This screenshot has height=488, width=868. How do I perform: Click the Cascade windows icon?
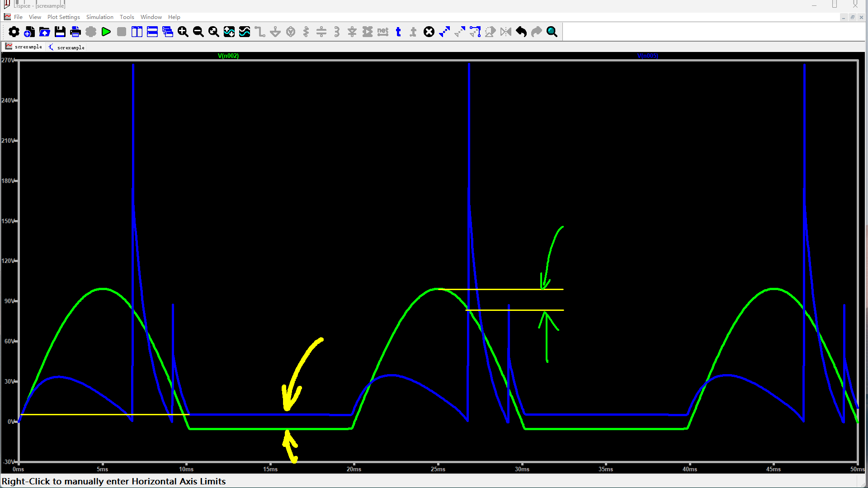click(168, 32)
